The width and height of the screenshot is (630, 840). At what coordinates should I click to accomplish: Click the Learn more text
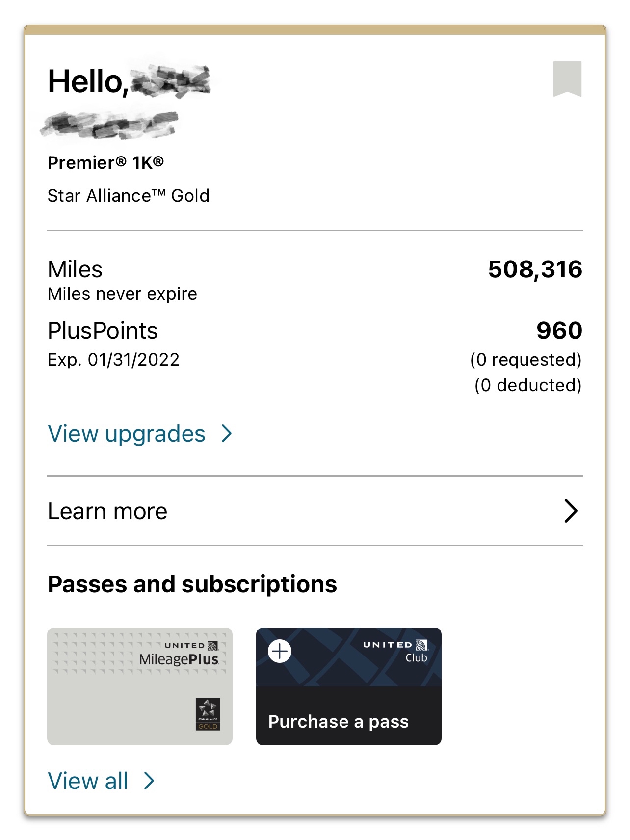tap(107, 511)
